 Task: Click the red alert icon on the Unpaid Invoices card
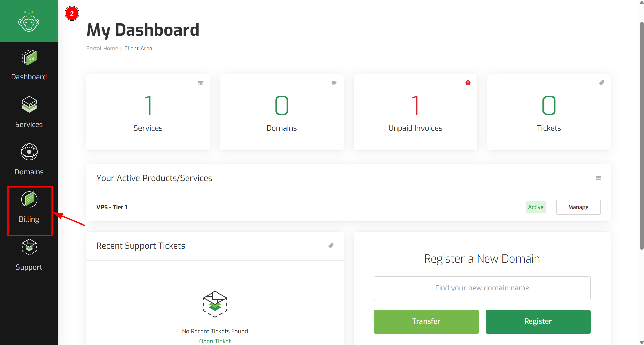(x=468, y=83)
